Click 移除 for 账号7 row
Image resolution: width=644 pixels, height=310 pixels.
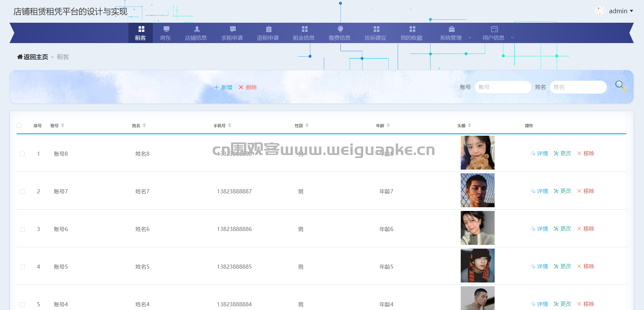coord(586,191)
